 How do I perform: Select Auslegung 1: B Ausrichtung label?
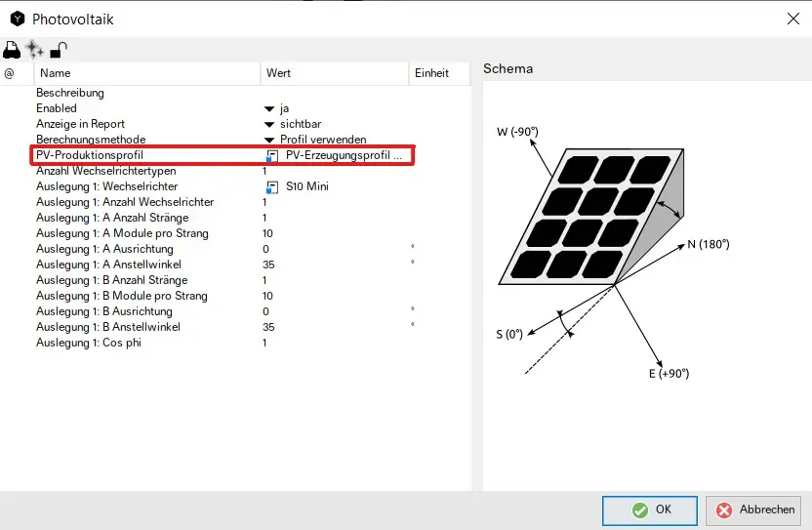coord(104,310)
